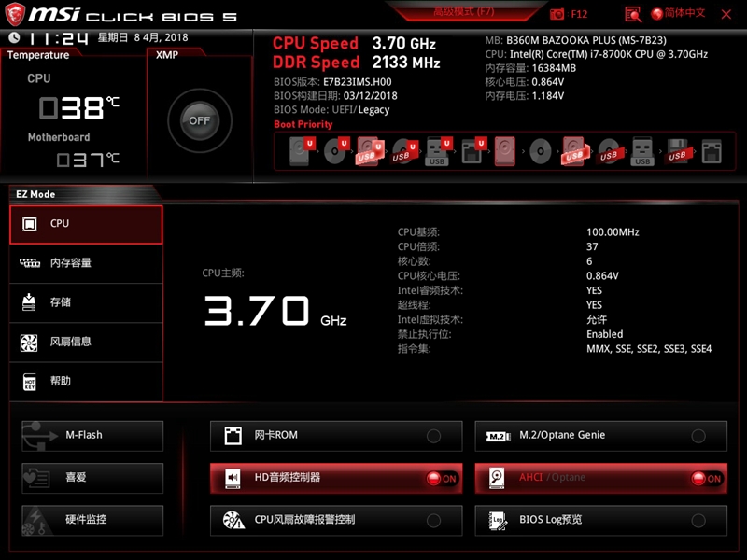Open the 喜爱 favorites panel

click(92, 478)
